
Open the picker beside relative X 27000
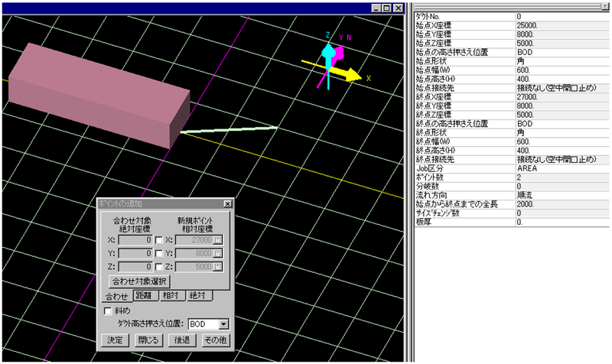pos(218,239)
